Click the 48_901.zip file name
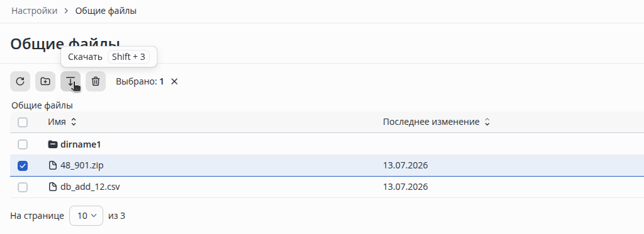 82,166
